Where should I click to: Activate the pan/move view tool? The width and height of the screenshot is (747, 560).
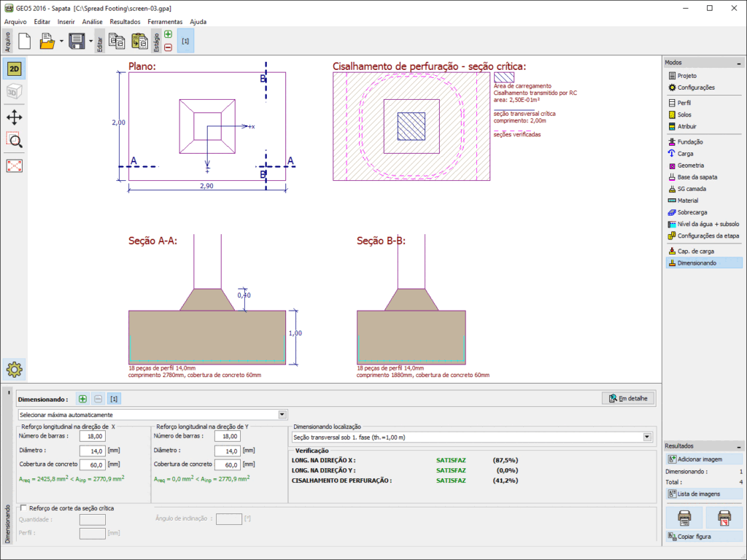point(15,117)
